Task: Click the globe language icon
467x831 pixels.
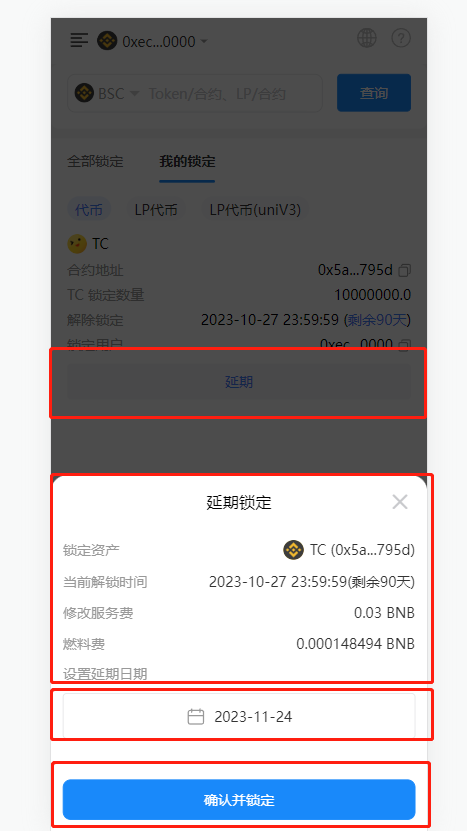Action: (x=367, y=38)
